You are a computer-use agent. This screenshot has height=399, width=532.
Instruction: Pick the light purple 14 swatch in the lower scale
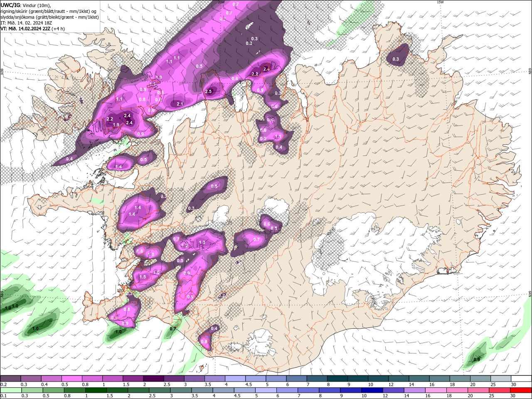click(x=414, y=390)
